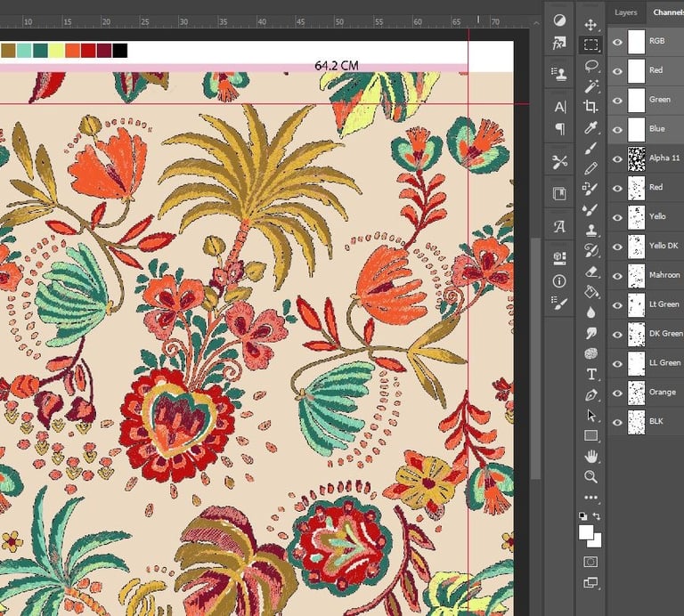Image resolution: width=684 pixels, height=616 pixels.
Task: Change the screen mode
Action: [x=590, y=582]
